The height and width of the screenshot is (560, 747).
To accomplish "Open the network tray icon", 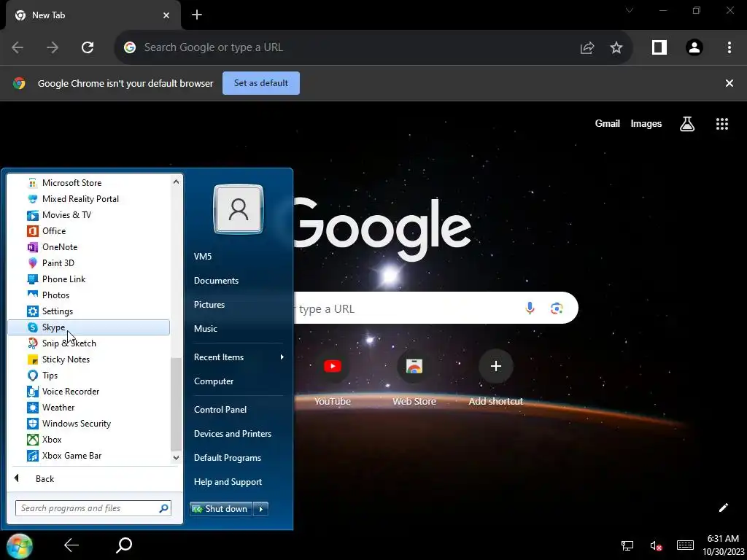I will coord(627,545).
